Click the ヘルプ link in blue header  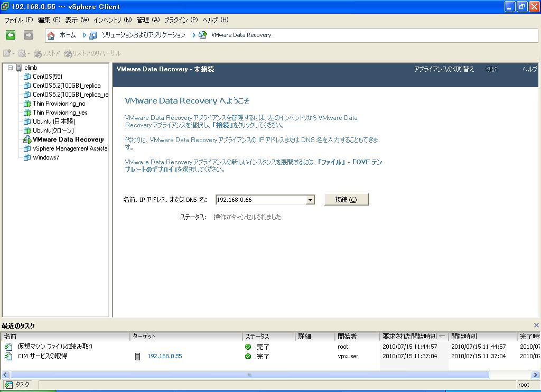pyautogui.click(x=529, y=69)
